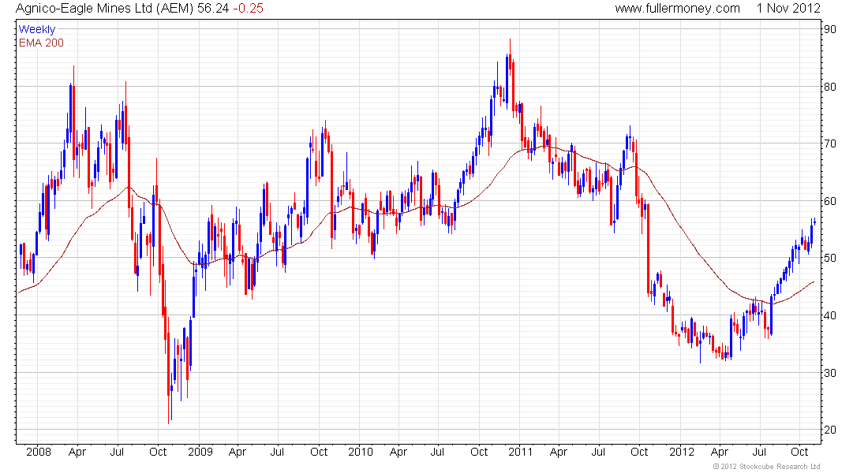Click the Agnico-Eagle Mines Ltd title
The image size is (868, 473).
(105, 9)
